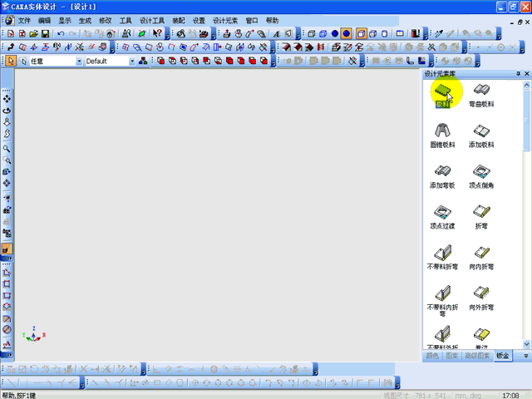Viewport: 532px width, 399px height.
Task: Click the circle-slash tool in left toolbar
Action: coord(7,329)
